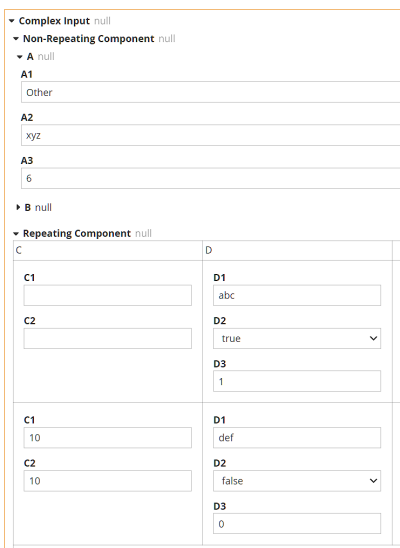Click the D3 field containing 1
Image resolution: width=400 pixels, height=548 pixels.
pos(297,381)
